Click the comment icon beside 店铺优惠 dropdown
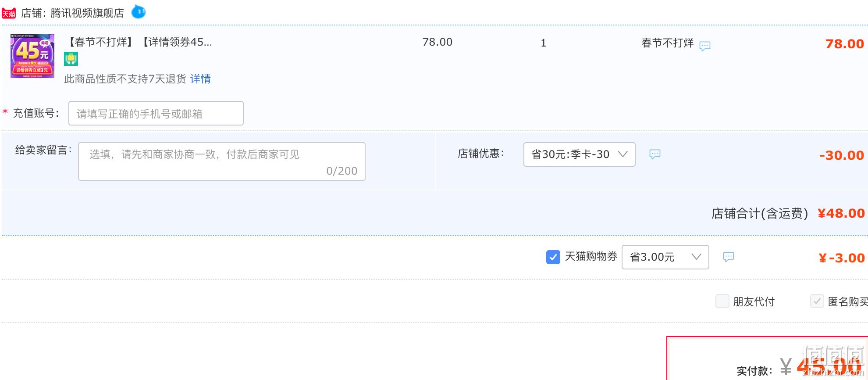 (655, 154)
